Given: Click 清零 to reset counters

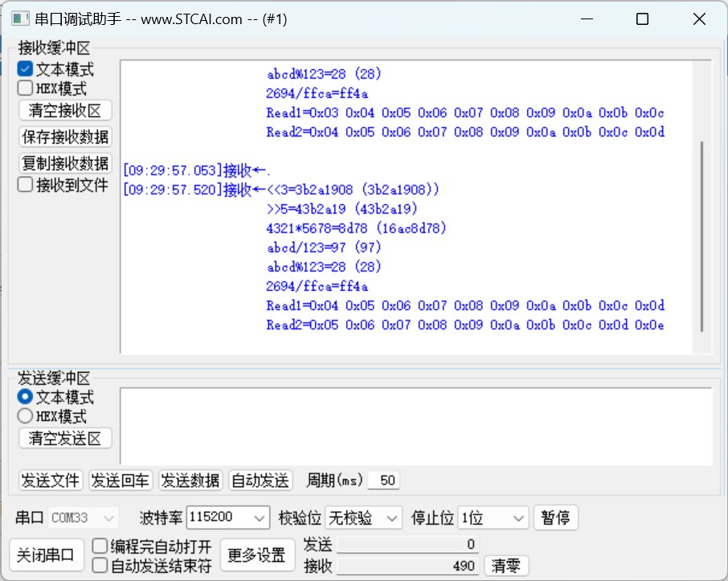Looking at the screenshot, I should 505,566.
